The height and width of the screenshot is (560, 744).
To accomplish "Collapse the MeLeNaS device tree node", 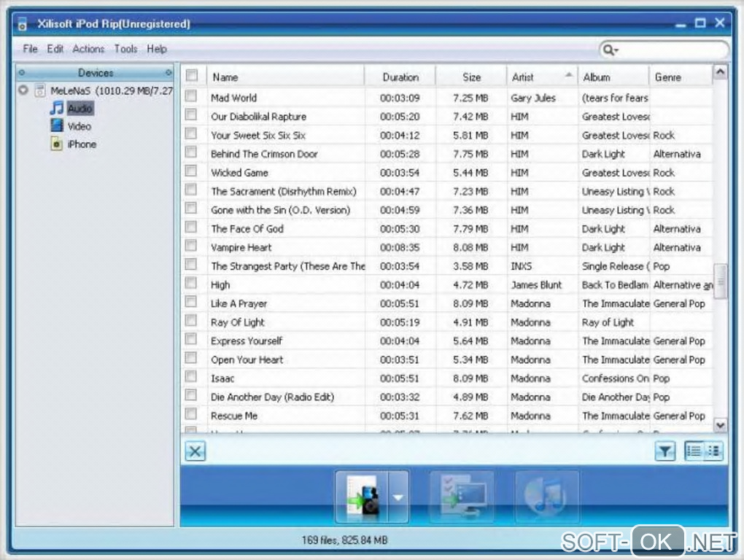I will (23, 90).
